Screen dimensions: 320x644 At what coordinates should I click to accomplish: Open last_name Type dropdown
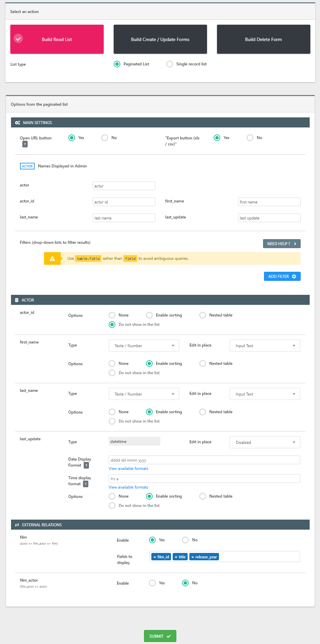(x=144, y=394)
